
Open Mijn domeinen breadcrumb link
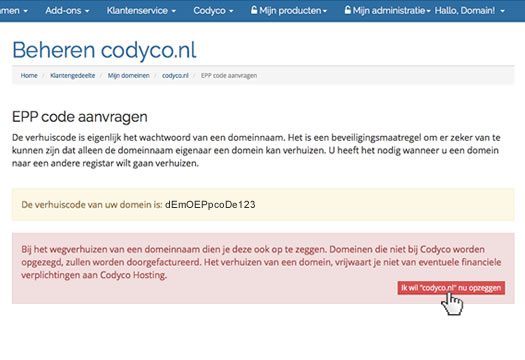click(129, 76)
